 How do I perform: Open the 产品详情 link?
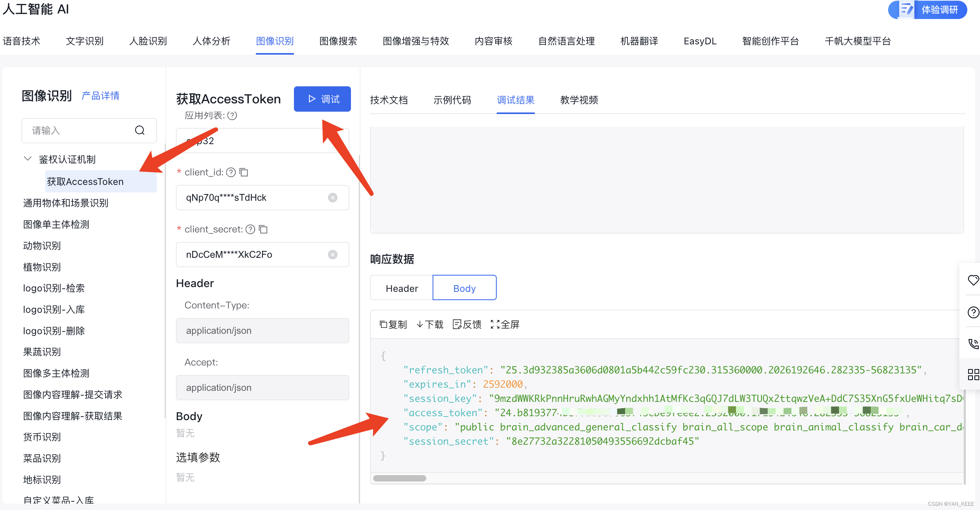[x=101, y=96]
